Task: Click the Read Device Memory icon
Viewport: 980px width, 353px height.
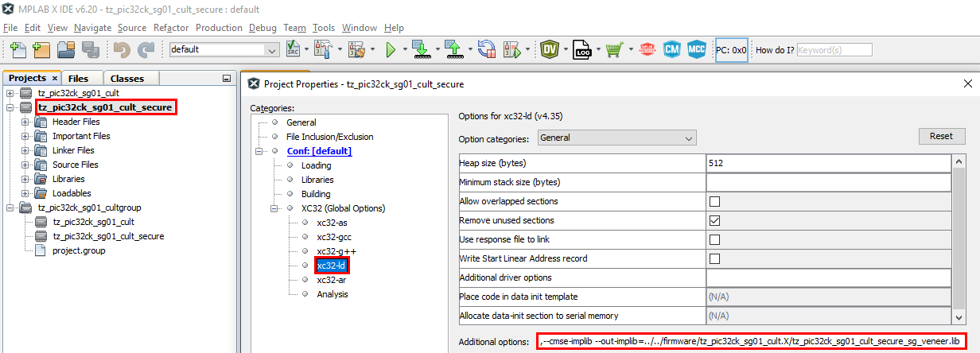Action: [x=453, y=49]
